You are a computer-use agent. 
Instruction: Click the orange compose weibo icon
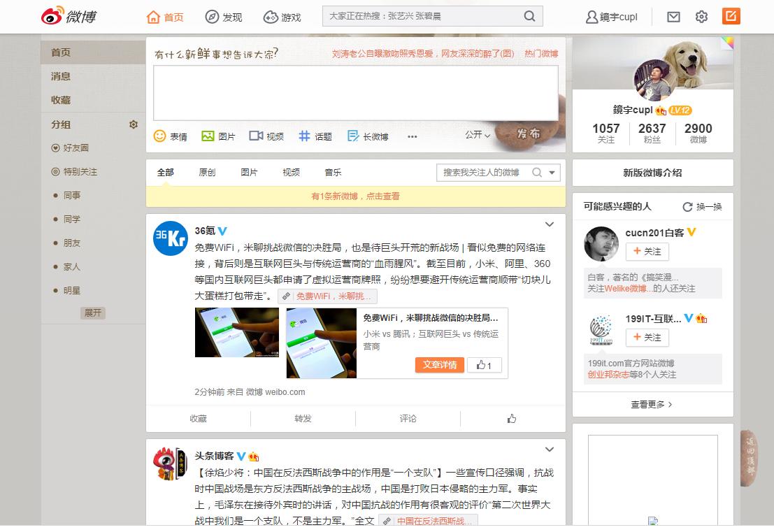[x=731, y=16]
